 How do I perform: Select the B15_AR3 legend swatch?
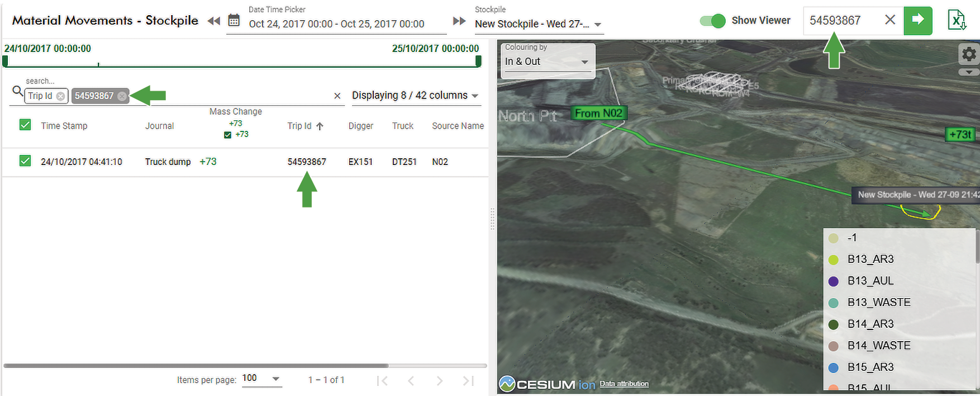[834, 368]
